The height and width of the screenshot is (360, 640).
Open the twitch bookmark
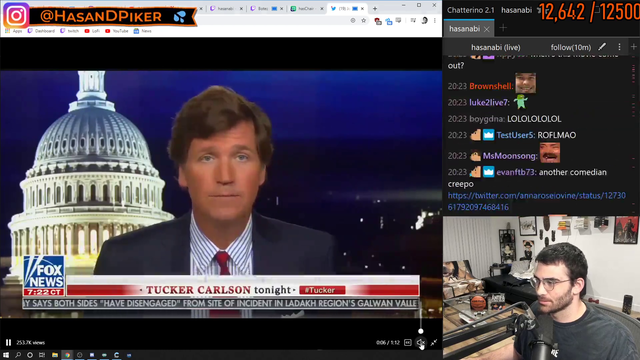(69, 31)
